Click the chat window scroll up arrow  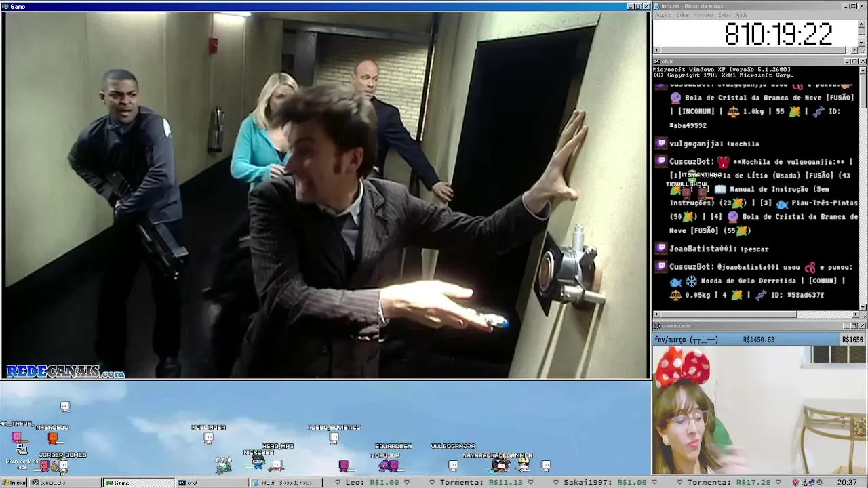click(863, 70)
